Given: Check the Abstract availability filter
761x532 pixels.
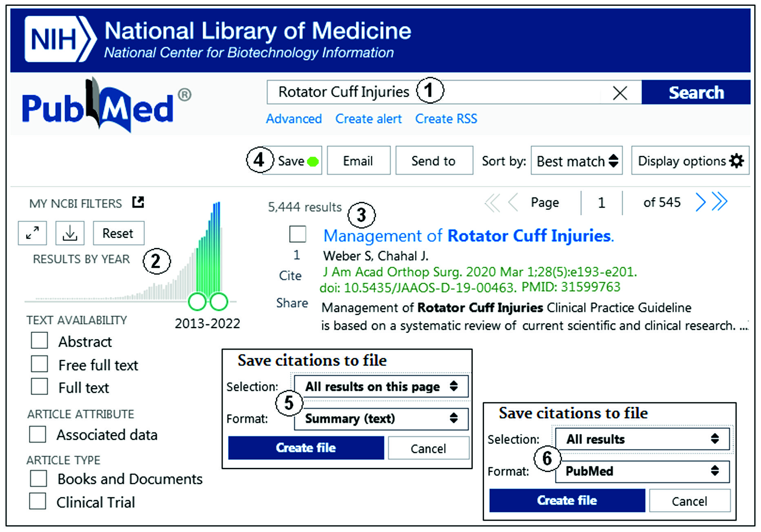Looking at the screenshot, I should [40, 340].
